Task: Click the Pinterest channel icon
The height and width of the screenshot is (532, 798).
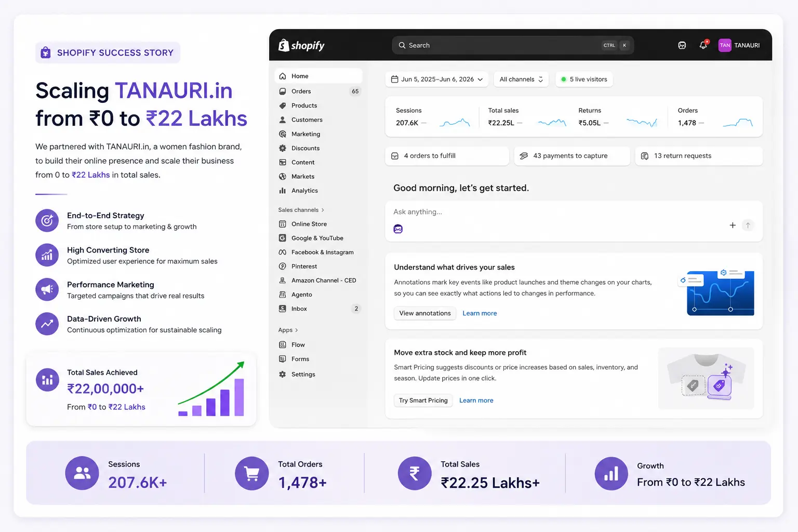Action: (x=283, y=266)
